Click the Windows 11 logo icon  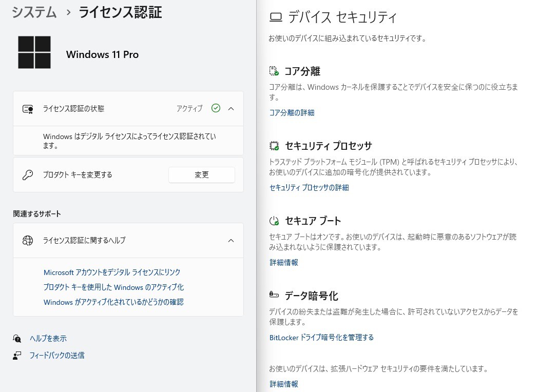pyautogui.click(x=34, y=52)
